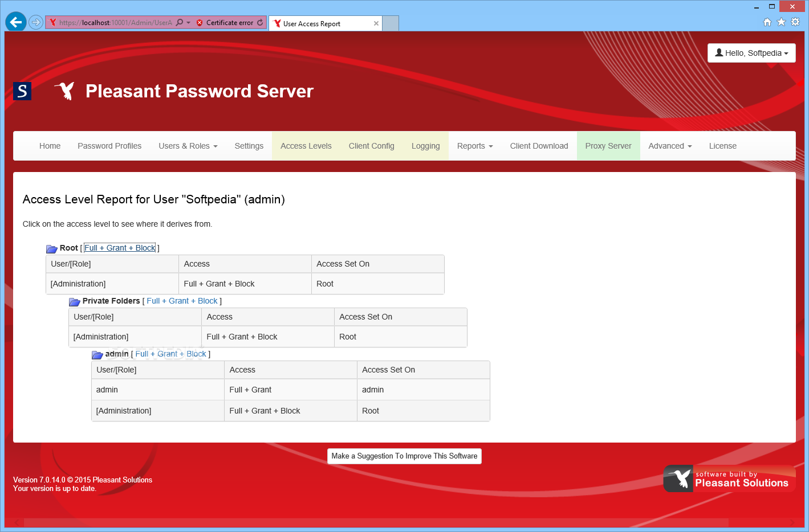Click the search magnifier in address bar

click(180, 23)
